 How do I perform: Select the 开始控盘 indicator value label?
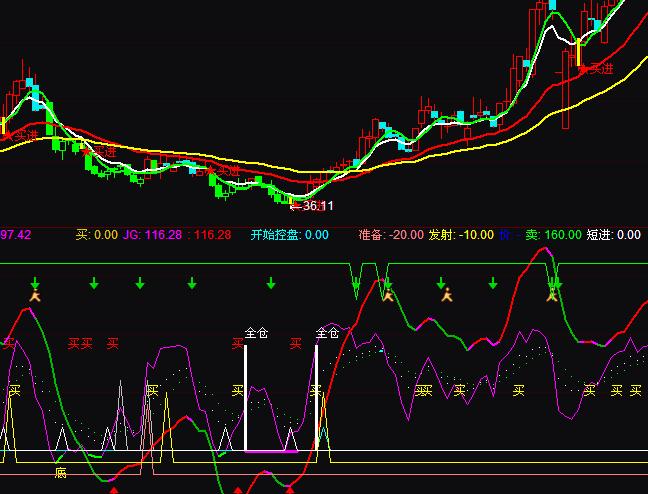pyautogui.click(x=289, y=235)
